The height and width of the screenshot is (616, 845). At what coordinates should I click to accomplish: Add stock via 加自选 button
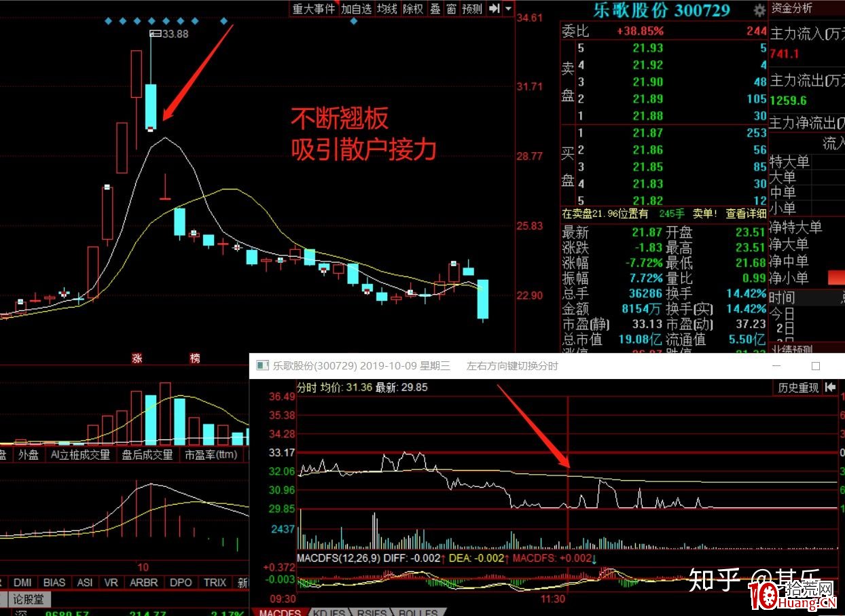pos(357,8)
